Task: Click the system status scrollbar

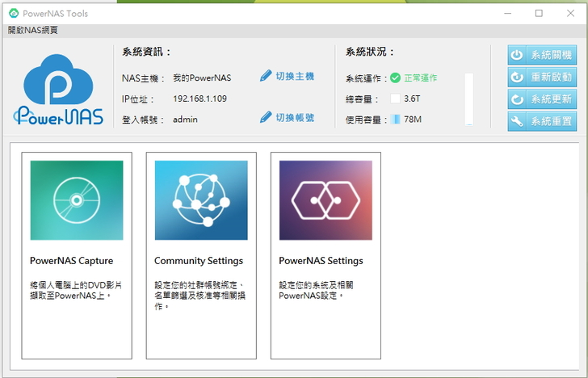Action: coord(469,99)
